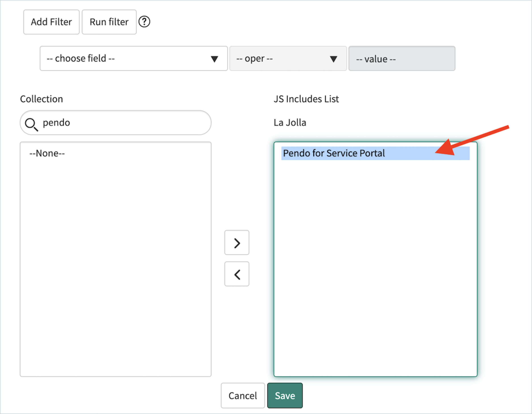Save the JS Includes selection
Screen dimensions: 532x414
[x=285, y=395]
